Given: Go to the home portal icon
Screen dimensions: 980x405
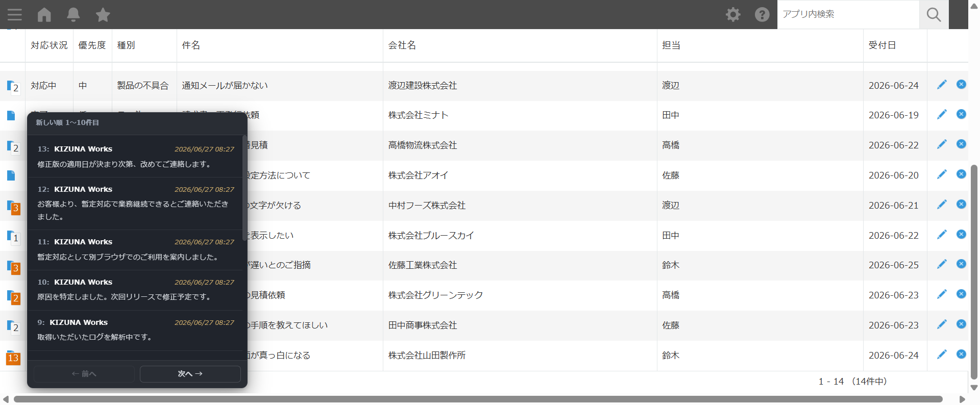Looking at the screenshot, I should click(44, 14).
